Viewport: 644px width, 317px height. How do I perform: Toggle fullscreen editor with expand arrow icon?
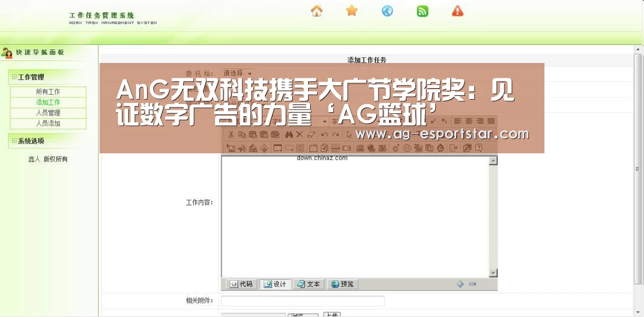[x=467, y=148]
